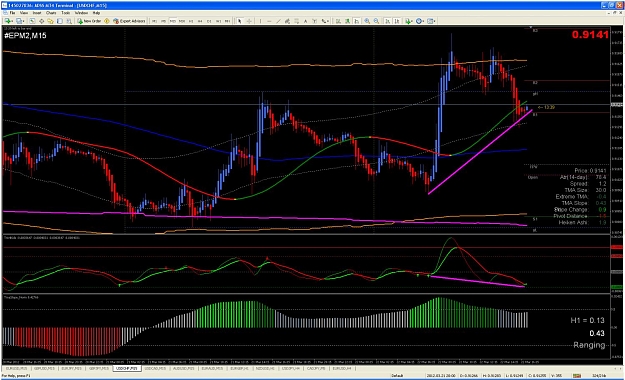Switch to the EURUSD,M15 chart tab

click(x=17, y=368)
